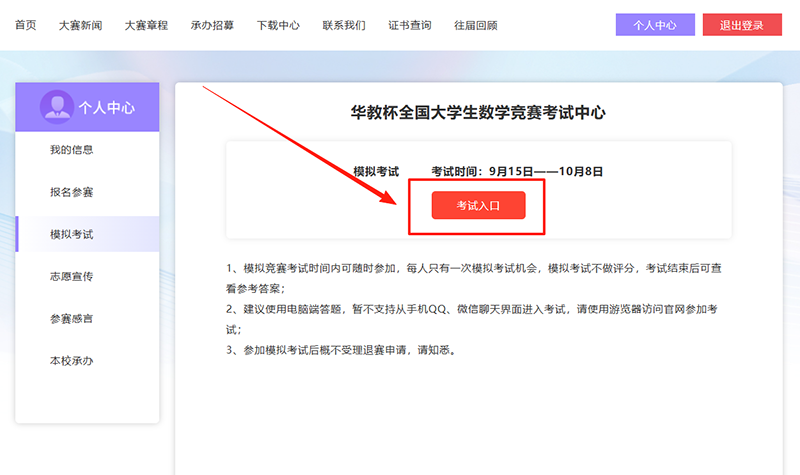The height and width of the screenshot is (475, 800).
Task: Select 承办招募 in top menu
Action: pos(212,25)
